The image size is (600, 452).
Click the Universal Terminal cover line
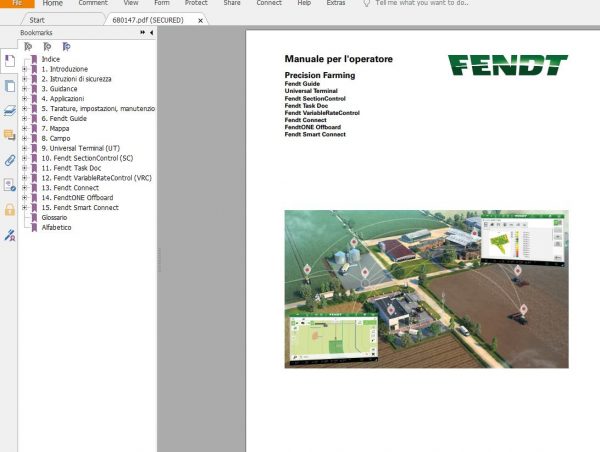[x=311, y=91]
